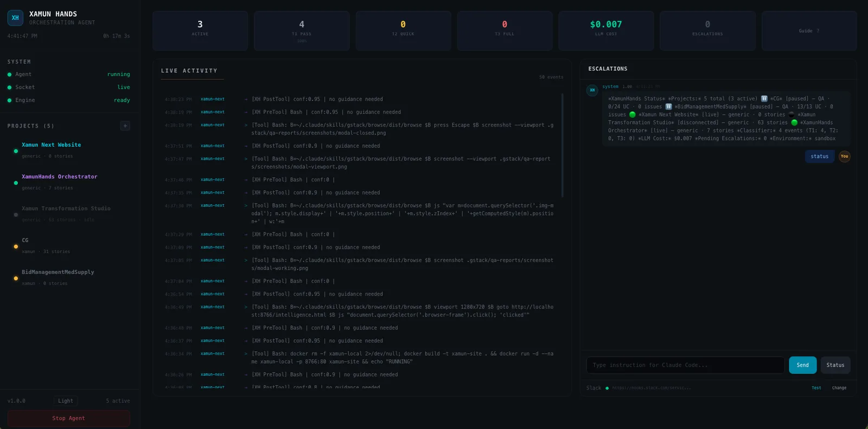Select the Live Activity heading tab

coord(189,71)
